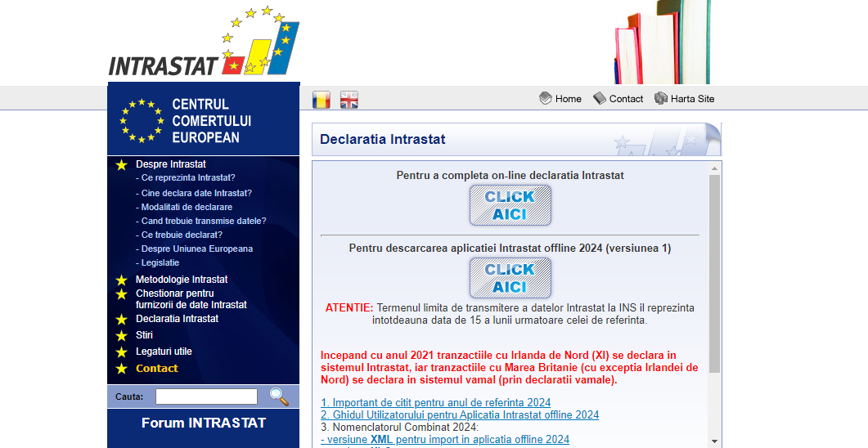The height and width of the screenshot is (448, 868).
Task: Open Despre Uniunea Europeana link
Action: (x=195, y=249)
